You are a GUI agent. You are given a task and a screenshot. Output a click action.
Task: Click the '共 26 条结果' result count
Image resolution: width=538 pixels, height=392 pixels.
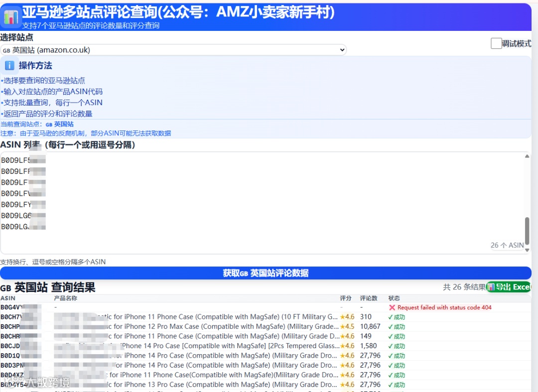pos(464,287)
